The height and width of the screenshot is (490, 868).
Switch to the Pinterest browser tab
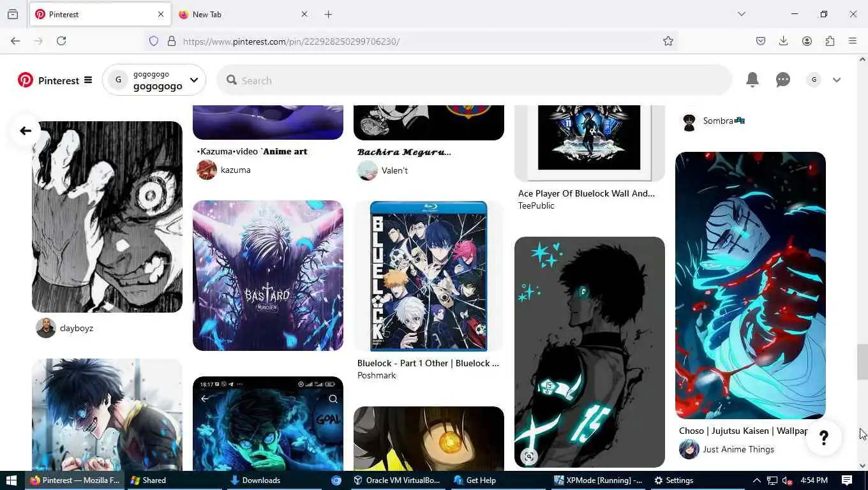[x=99, y=14]
